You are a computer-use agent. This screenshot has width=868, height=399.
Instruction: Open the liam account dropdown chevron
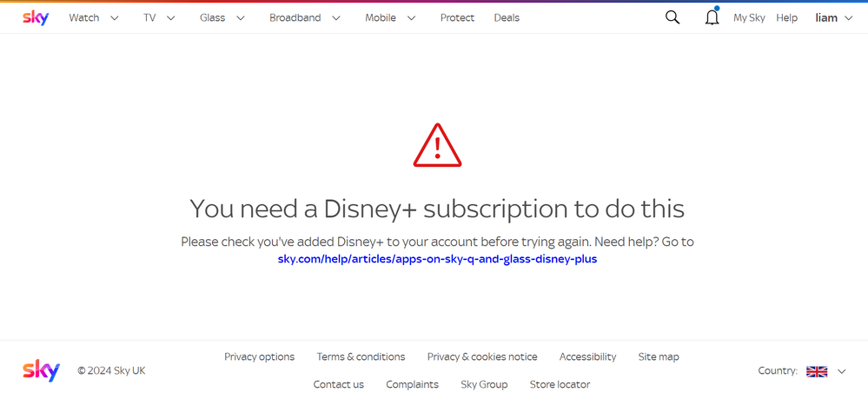point(849,18)
